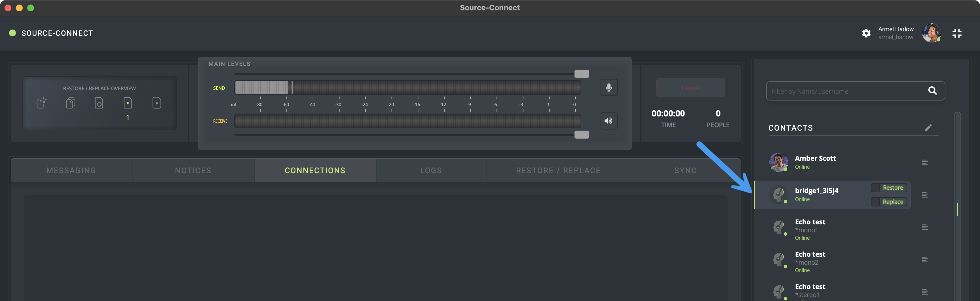Click the stacked-files icon in Restore/Replace Overview
This screenshot has height=301, width=980.
(70, 103)
